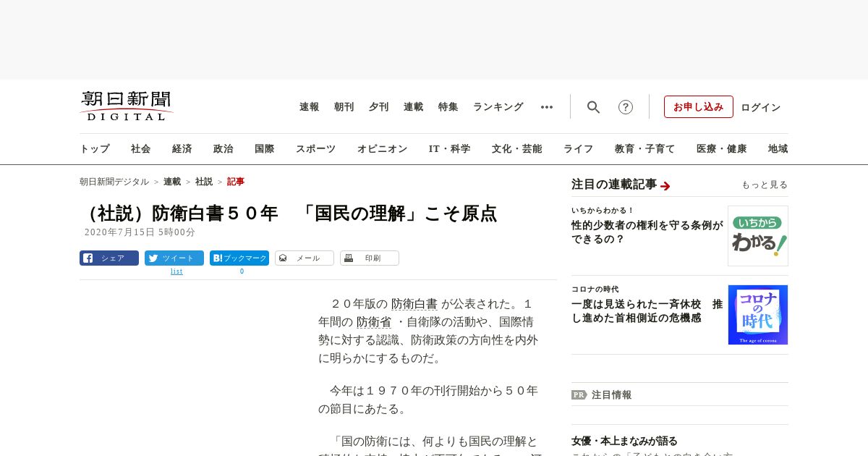868x456 pixels.
Task: Open the いちからわかる！ thumbnail image
Action: [758, 236]
